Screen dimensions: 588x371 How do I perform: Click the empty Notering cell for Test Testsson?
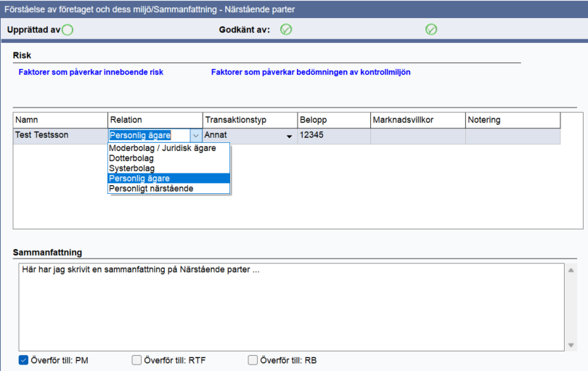(513, 136)
